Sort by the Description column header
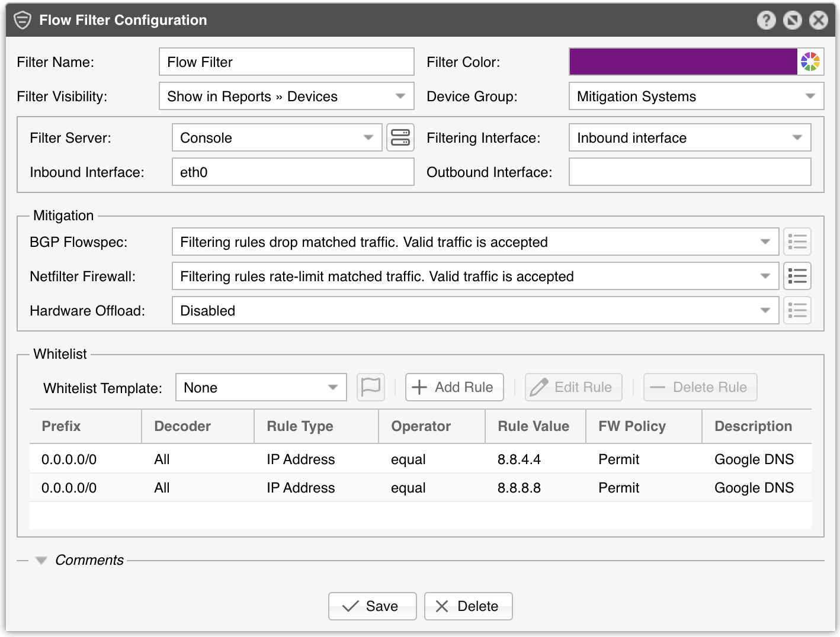The image size is (840, 637). click(757, 426)
